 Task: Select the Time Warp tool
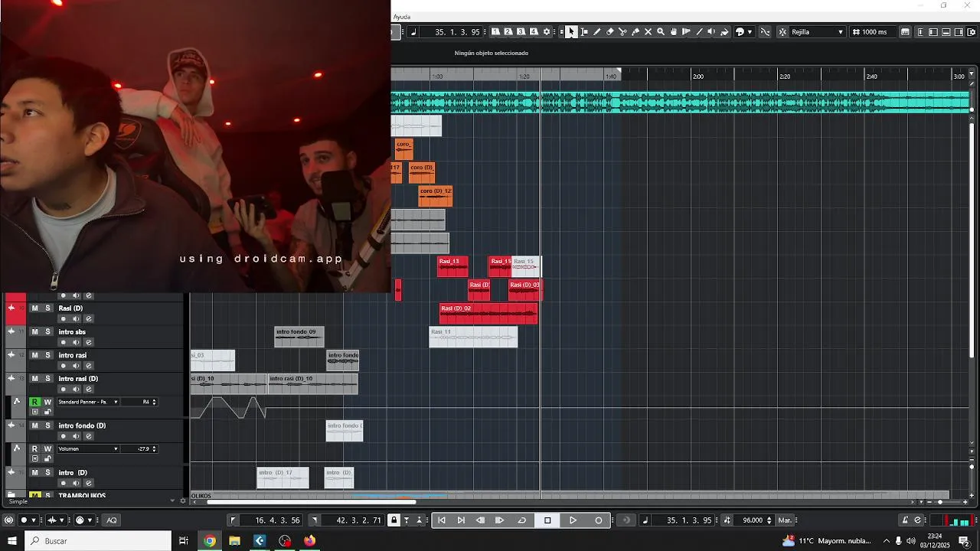[x=686, y=31]
